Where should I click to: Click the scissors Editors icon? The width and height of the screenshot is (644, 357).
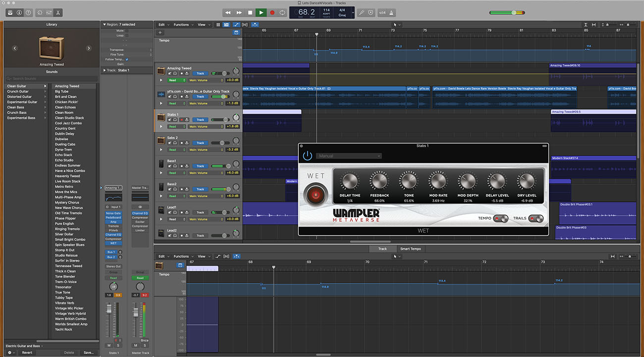pos(58,12)
